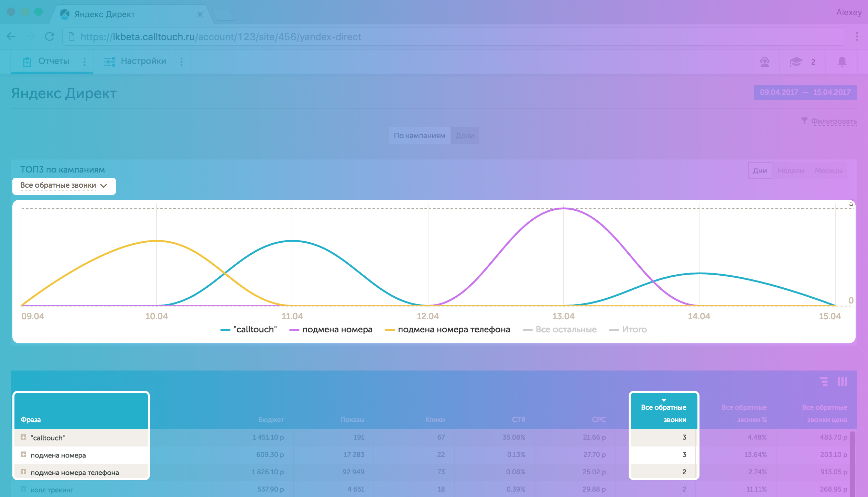Open a new browser tab
This screenshot has width=868, height=497.
pyautogui.click(x=224, y=15)
